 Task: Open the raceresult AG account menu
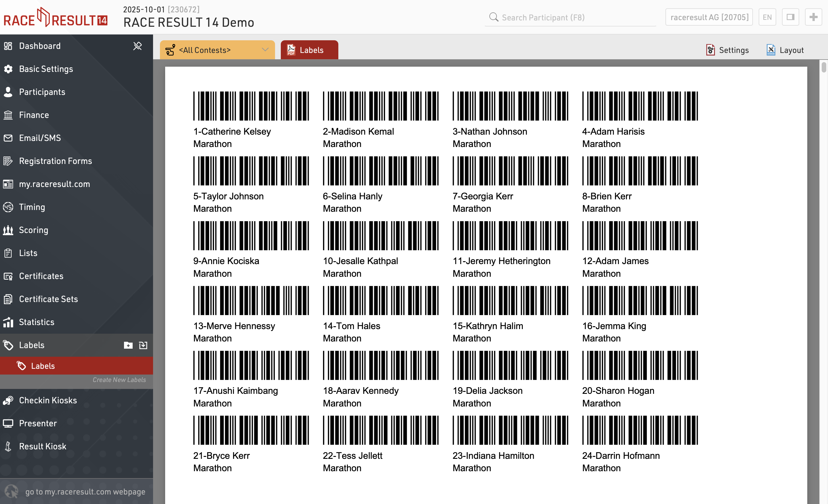pyautogui.click(x=709, y=17)
